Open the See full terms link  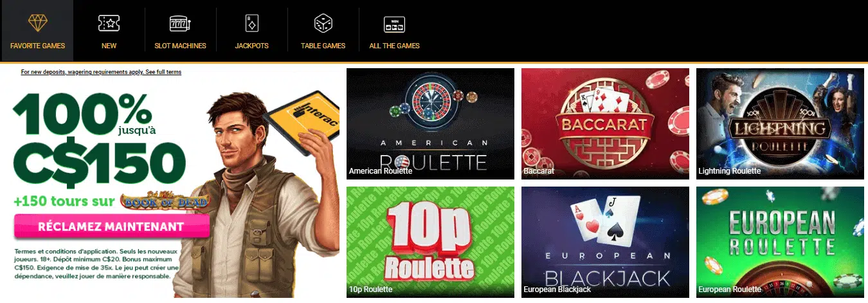163,72
